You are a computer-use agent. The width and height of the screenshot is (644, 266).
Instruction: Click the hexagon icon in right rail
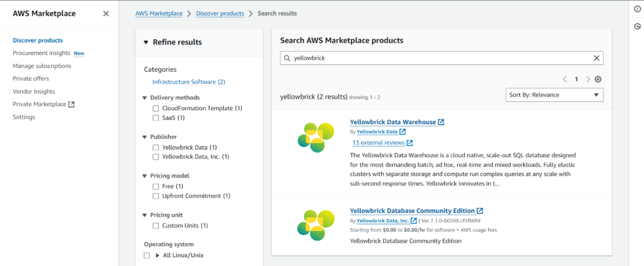637,26
